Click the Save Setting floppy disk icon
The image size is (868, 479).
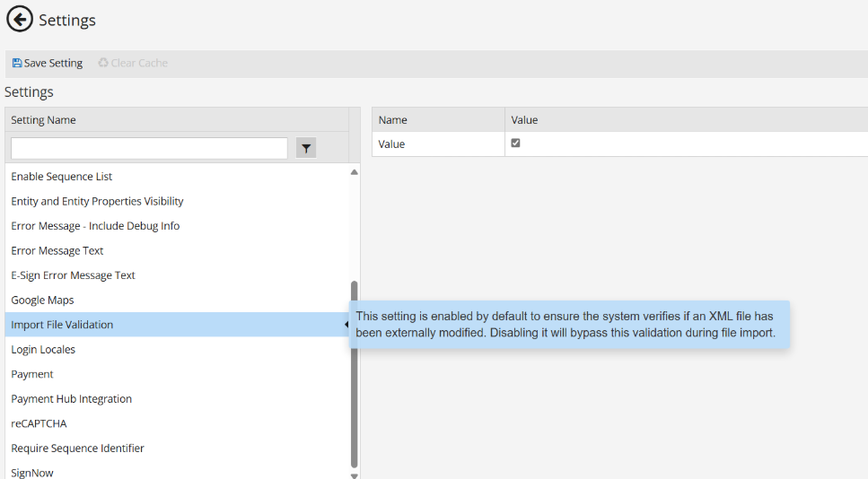click(x=17, y=64)
